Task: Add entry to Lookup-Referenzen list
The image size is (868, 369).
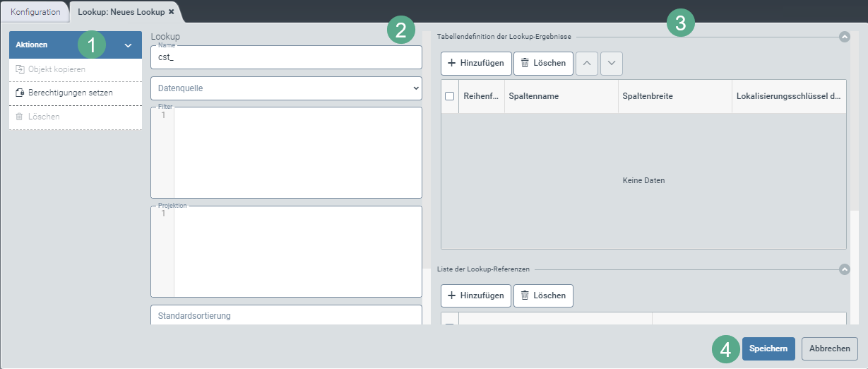Action: pyautogui.click(x=476, y=295)
